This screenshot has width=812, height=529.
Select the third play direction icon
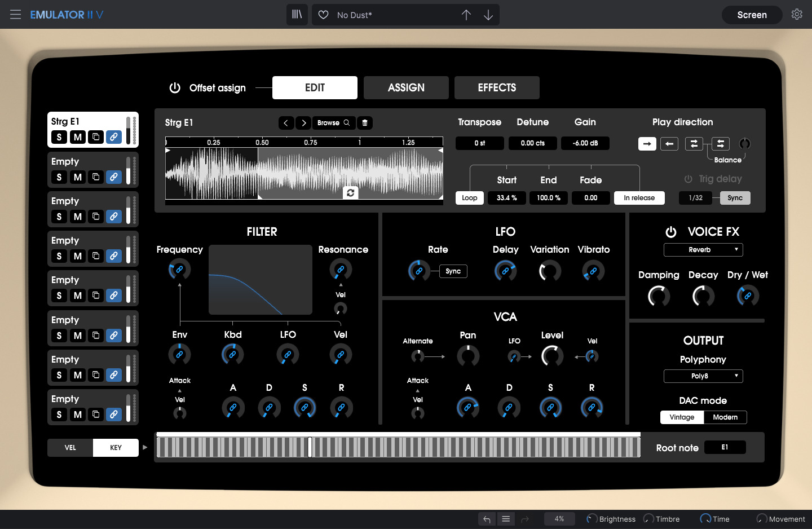[694, 144]
